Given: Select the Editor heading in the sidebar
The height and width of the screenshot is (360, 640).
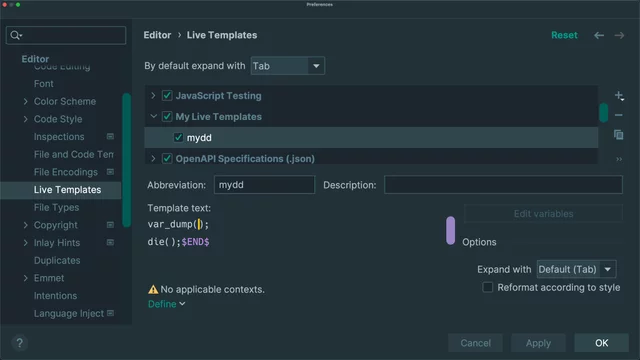Looking at the screenshot, I should pyautogui.click(x=35, y=59).
